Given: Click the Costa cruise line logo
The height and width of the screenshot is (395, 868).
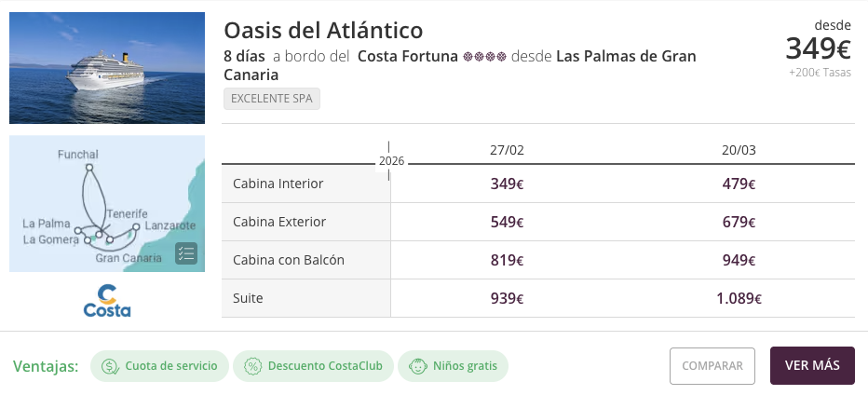Looking at the screenshot, I should pos(107,300).
